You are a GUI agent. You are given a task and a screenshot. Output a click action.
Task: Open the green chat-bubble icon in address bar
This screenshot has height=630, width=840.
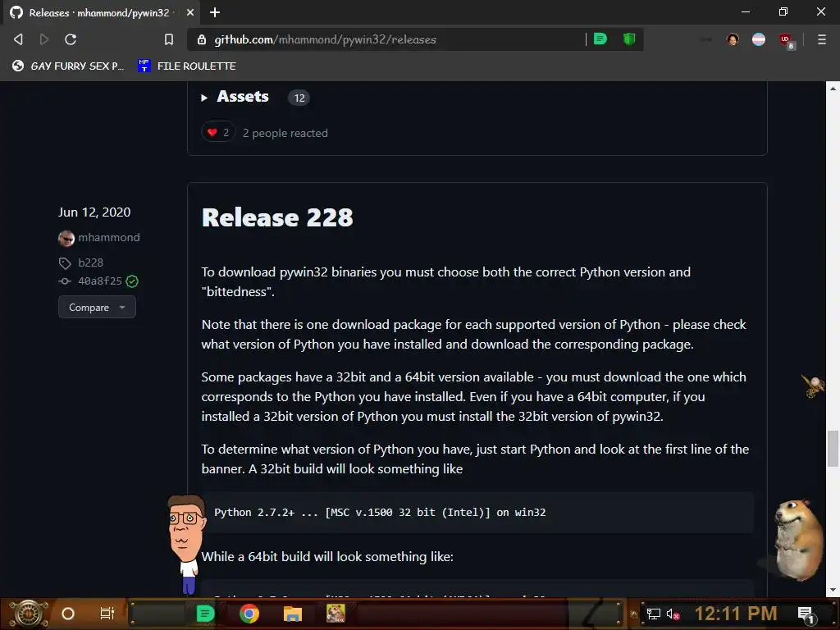tap(600, 39)
